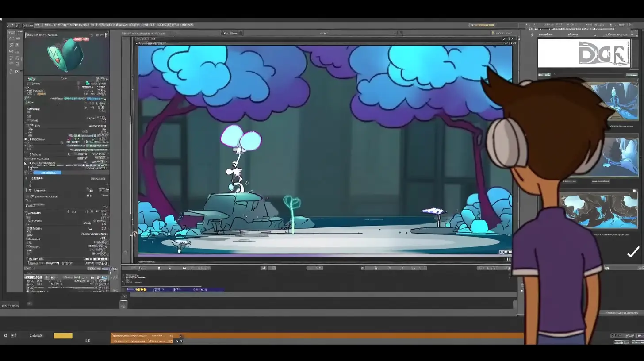Select the bottom icon in left tool strip
The height and width of the screenshot is (361, 644).
point(17,72)
